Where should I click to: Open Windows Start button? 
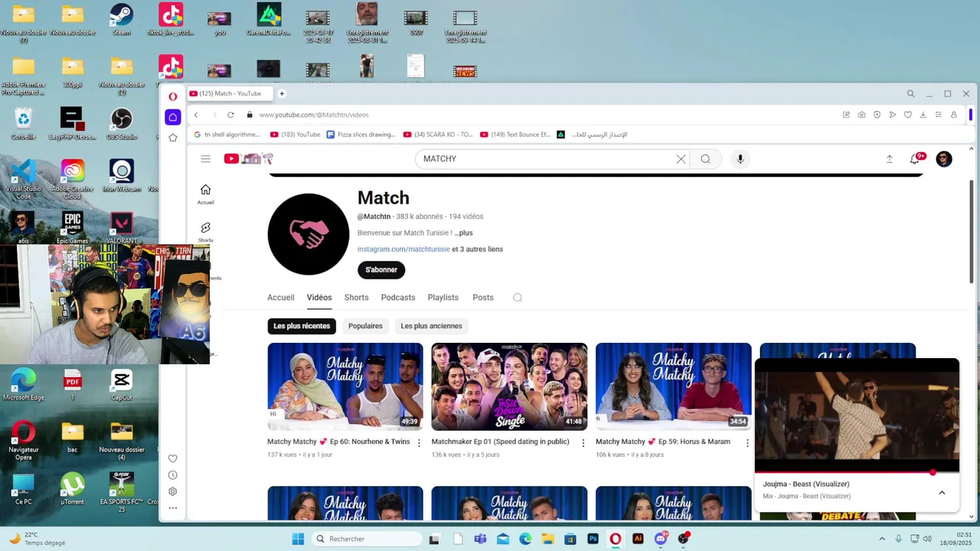tap(298, 539)
